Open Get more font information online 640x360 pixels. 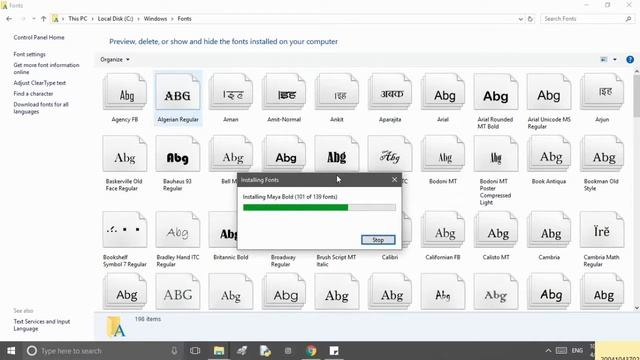point(46,69)
